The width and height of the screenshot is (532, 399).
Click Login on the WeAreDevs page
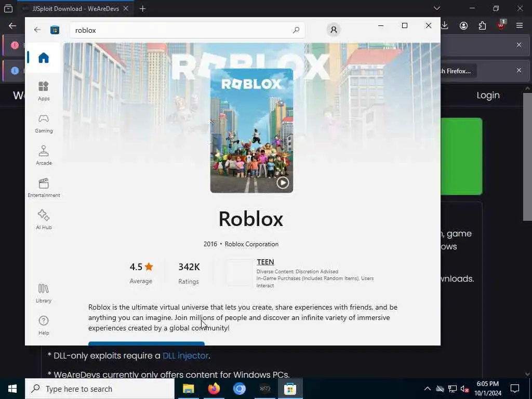tap(488, 96)
